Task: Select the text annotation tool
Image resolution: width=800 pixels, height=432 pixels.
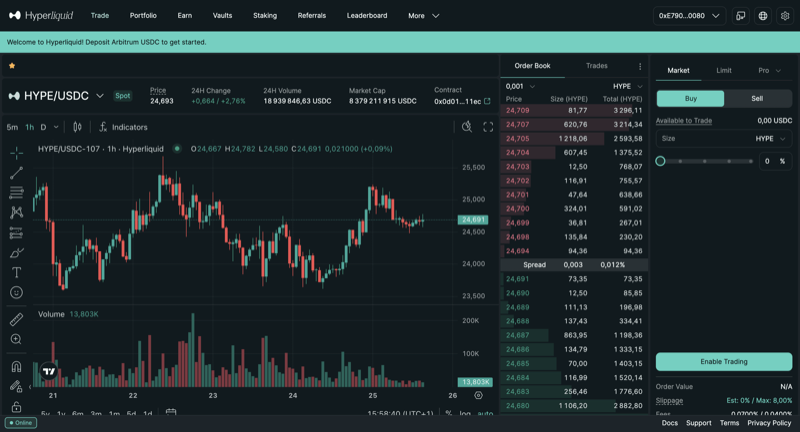Action: click(x=16, y=272)
